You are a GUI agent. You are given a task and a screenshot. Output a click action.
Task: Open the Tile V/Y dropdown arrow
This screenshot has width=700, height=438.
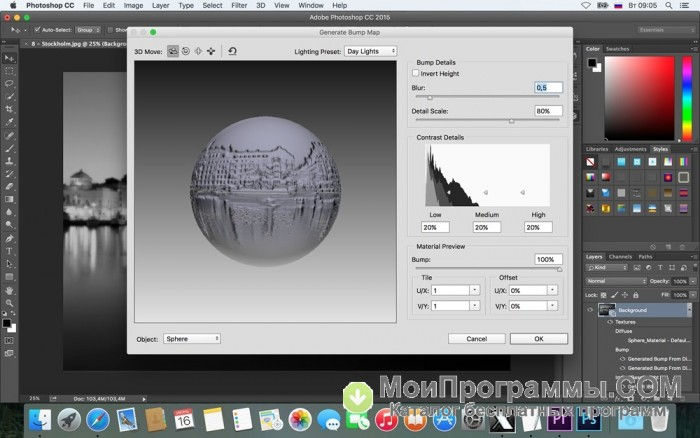pos(475,306)
